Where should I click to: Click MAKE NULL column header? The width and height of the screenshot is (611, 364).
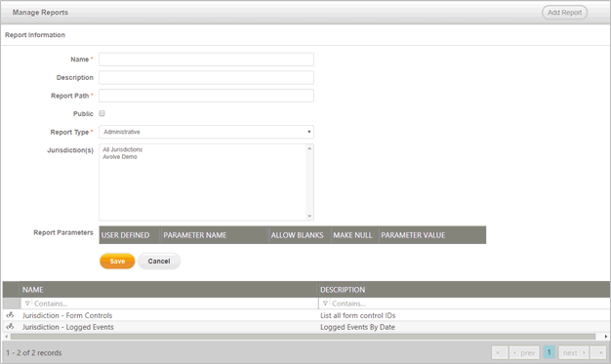354,235
